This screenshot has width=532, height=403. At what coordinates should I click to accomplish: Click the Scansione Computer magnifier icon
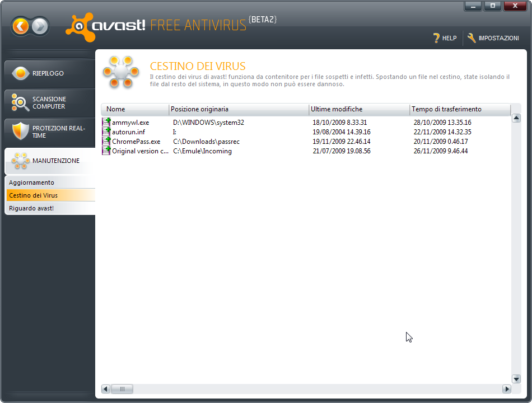[x=20, y=102]
